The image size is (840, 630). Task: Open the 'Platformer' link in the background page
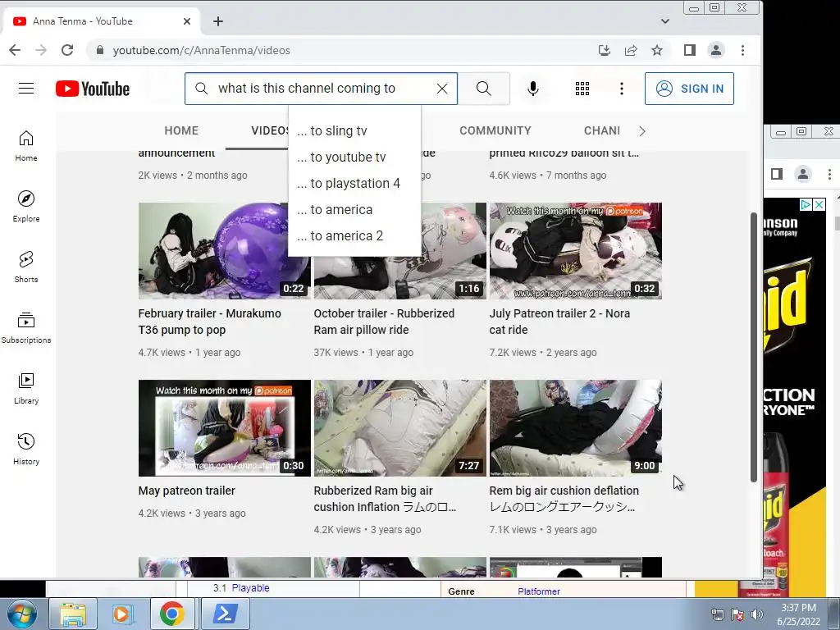pyautogui.click(x=539, y=591)
